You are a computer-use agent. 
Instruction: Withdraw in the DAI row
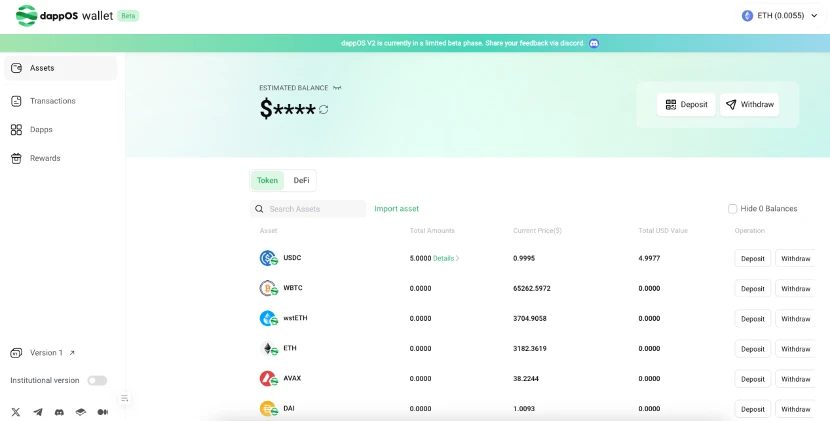click(x=796, y=409)
